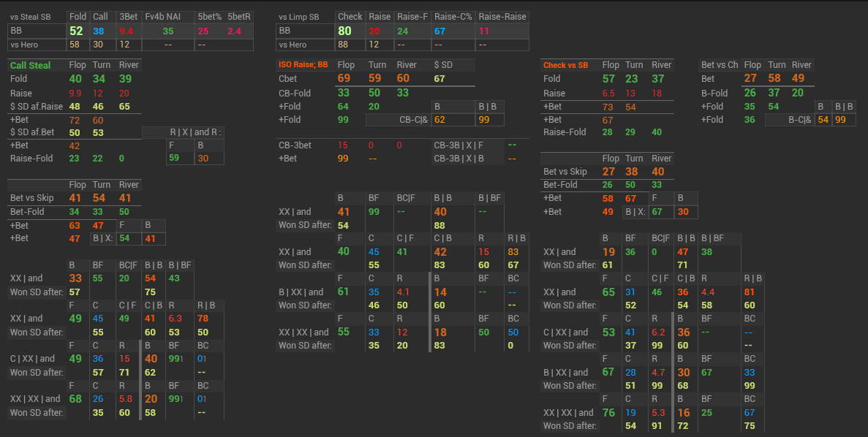This screenshot has width=868, height=437.
Task: Select the CB-3B | X | F label
Action: [458, 145]
